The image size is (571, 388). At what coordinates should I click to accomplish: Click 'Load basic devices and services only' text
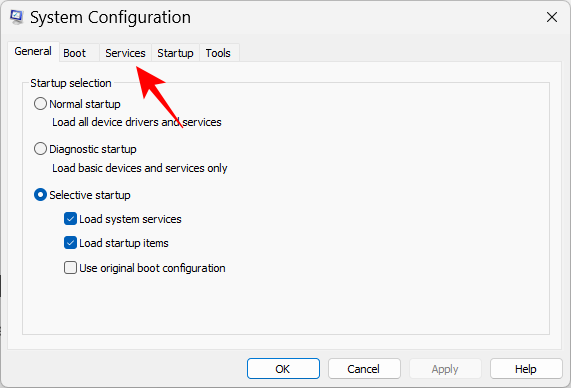click(x=140, y=168)
